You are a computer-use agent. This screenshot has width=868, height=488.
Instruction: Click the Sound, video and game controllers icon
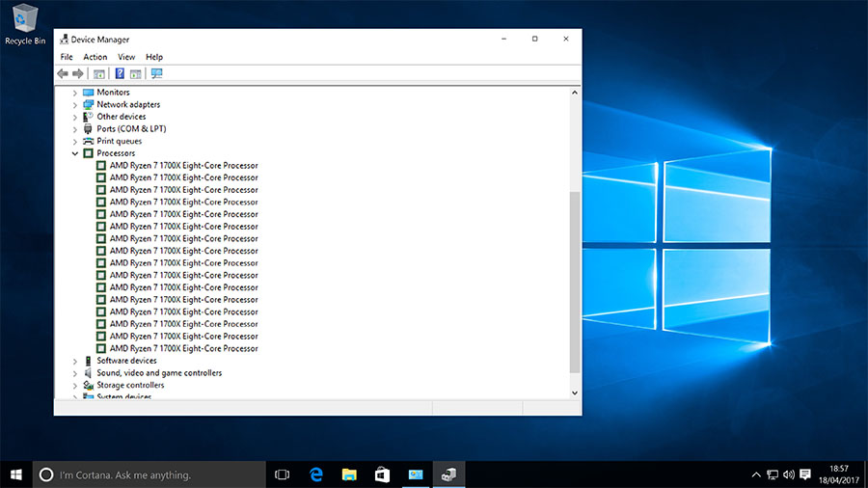pos(88,373)
